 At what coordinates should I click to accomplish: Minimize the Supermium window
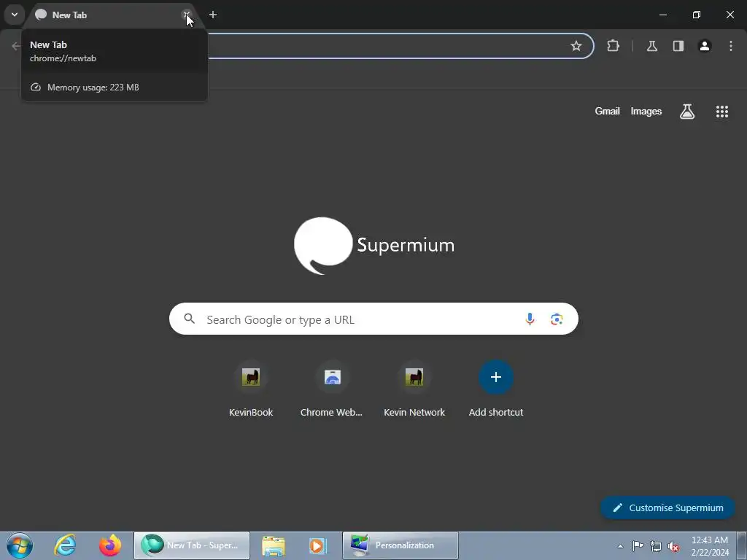(662, 15)
